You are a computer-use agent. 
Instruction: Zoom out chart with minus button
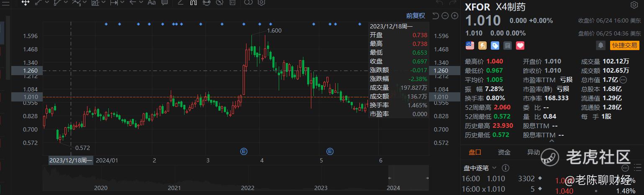point(445,16)
